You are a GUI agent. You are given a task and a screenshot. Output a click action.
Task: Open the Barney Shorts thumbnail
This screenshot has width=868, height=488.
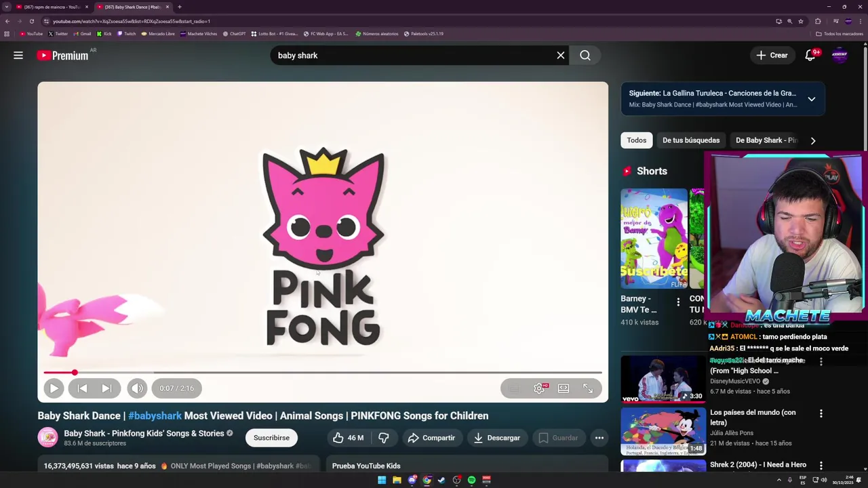[x=654, y=239]
